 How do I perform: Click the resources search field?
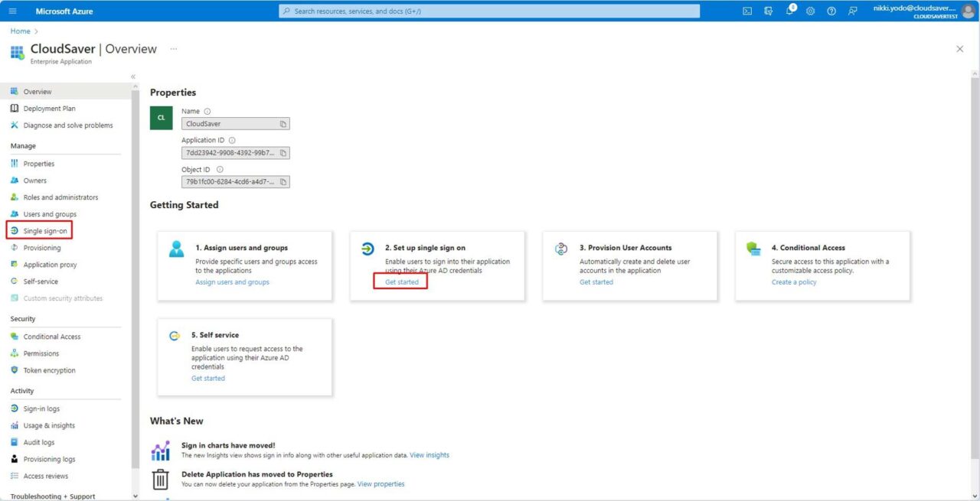490,11
